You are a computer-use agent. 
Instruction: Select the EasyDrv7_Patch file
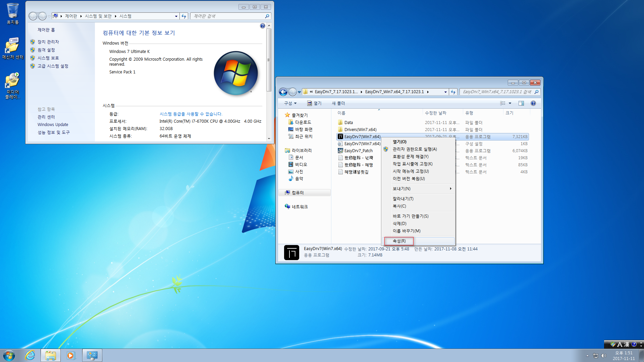click(x=358, y=151)
